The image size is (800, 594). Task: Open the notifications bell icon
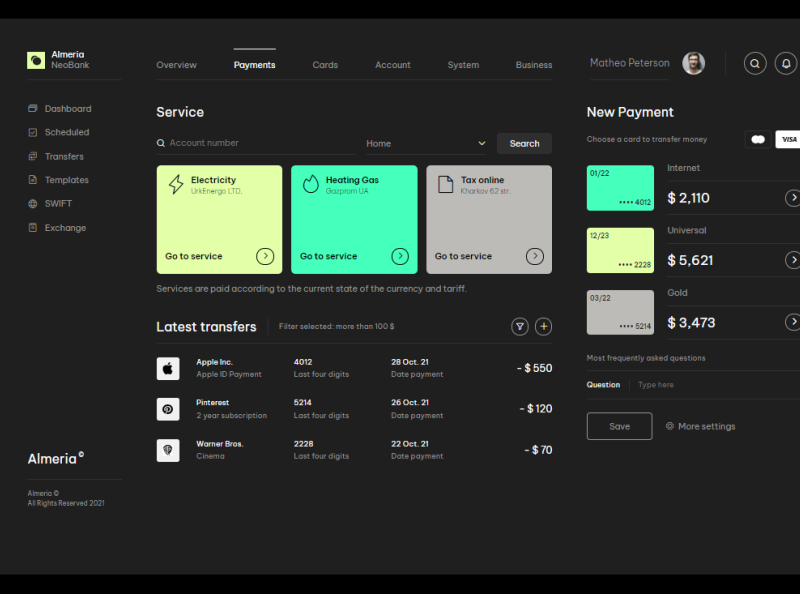click(x=785, y=63)
